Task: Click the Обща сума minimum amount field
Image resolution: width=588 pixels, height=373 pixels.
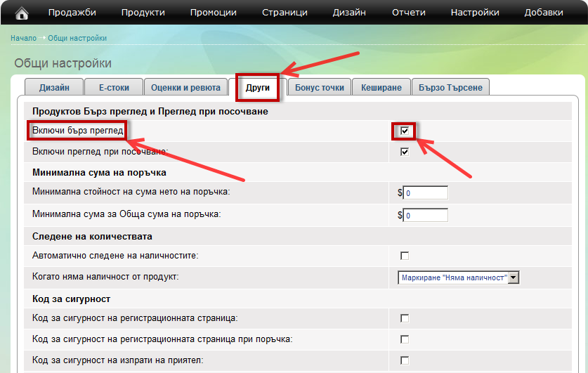Action: pyautogui.click(x=426, y=215)
